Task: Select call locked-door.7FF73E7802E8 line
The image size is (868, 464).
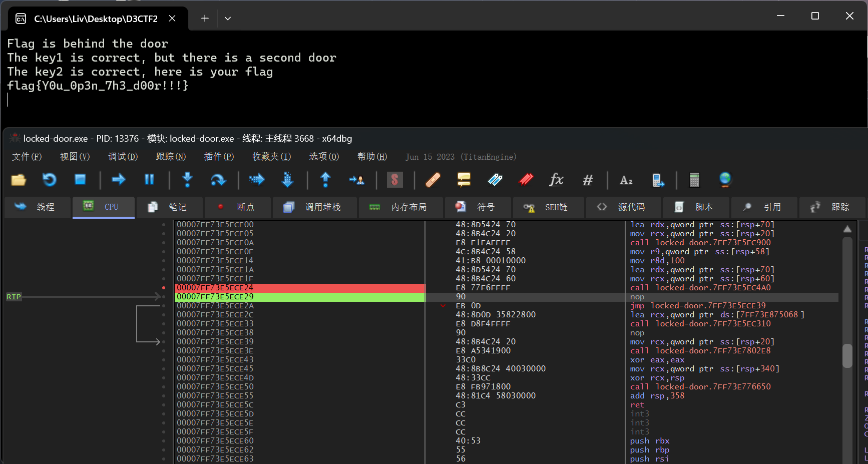Action: pos(700,351)
